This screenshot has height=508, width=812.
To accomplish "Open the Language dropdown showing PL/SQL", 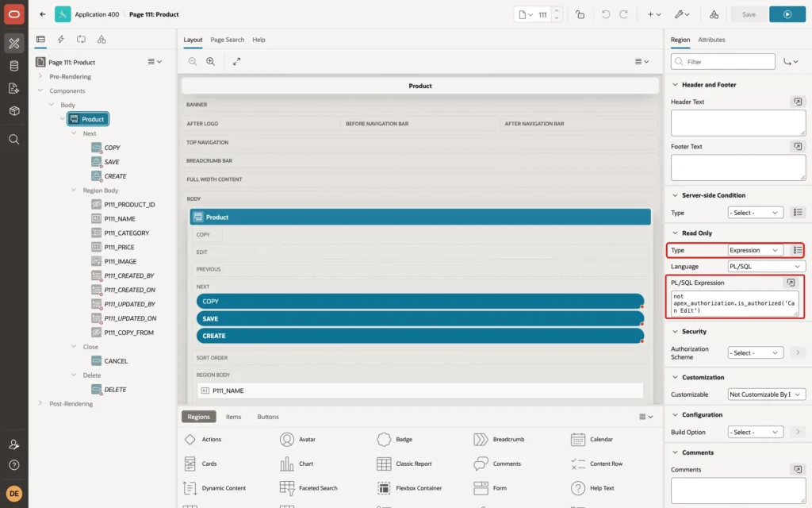I will (x=767, y=267).
